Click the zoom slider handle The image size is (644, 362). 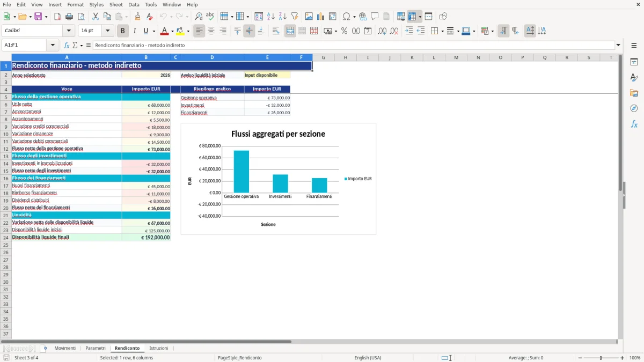[x=601, y=358]
